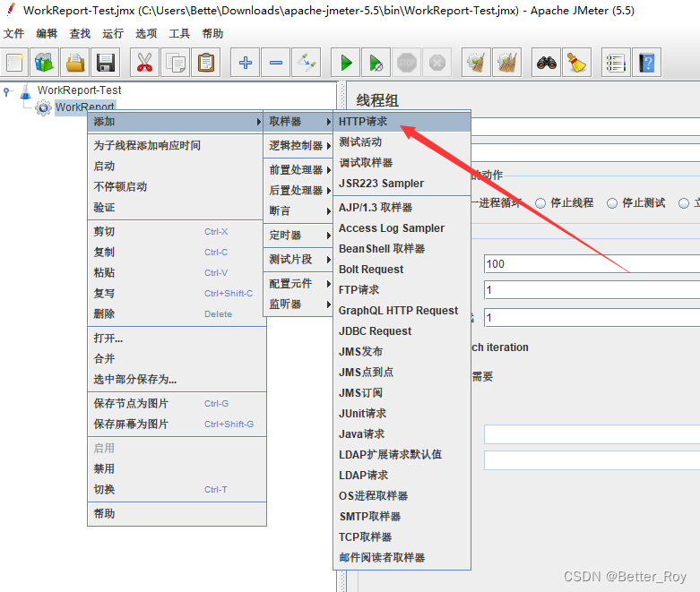
Task: Click the Reset Search broom icon
Action: tap(576, 63)
